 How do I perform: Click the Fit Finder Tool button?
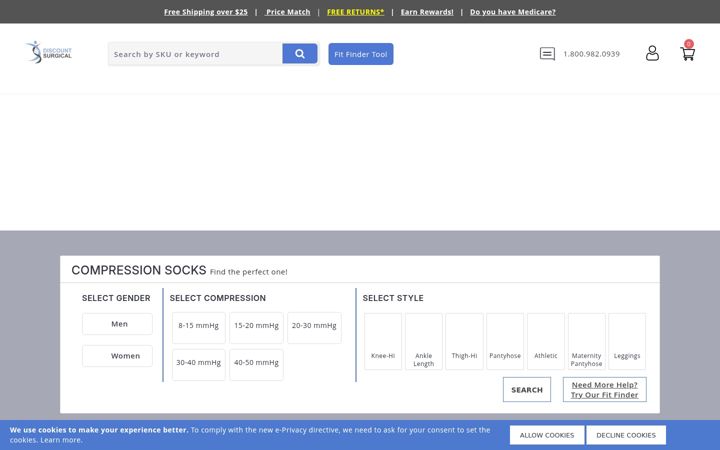(x=361, y=54)
